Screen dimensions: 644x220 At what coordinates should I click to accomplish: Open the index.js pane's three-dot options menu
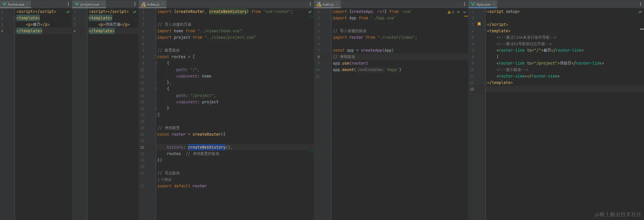tap(310, 4)
